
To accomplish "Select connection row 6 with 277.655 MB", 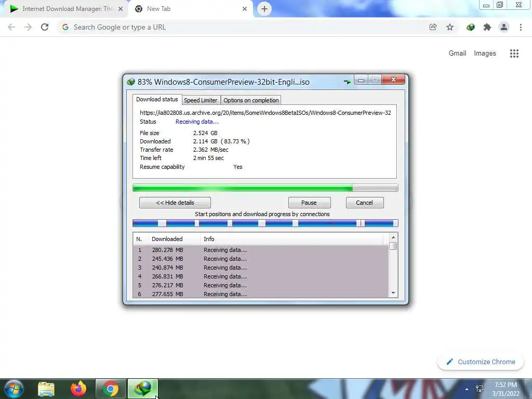I will pyautogui.click(x=261, y=294).
